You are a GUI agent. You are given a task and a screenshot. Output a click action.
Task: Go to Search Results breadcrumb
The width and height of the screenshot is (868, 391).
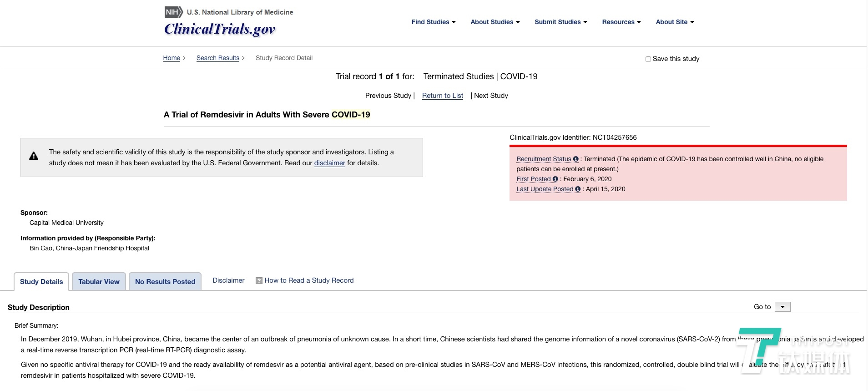click(x=217, y=58)
